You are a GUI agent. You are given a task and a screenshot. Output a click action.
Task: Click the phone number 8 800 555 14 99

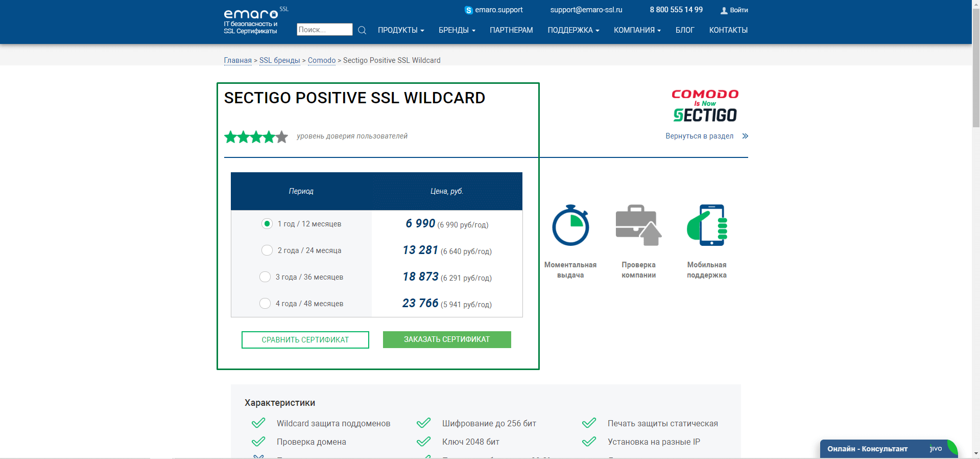[676, 10]
